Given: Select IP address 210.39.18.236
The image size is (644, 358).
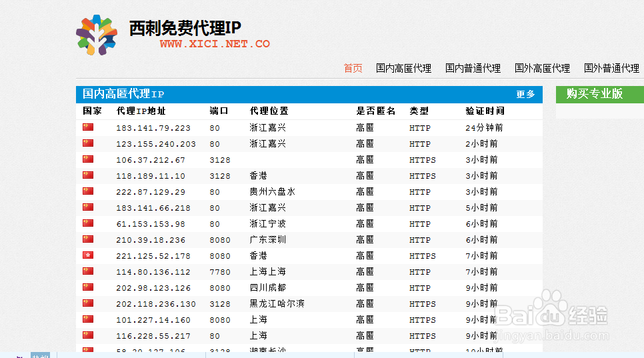Looking at the screenshot, I should 151,240.
